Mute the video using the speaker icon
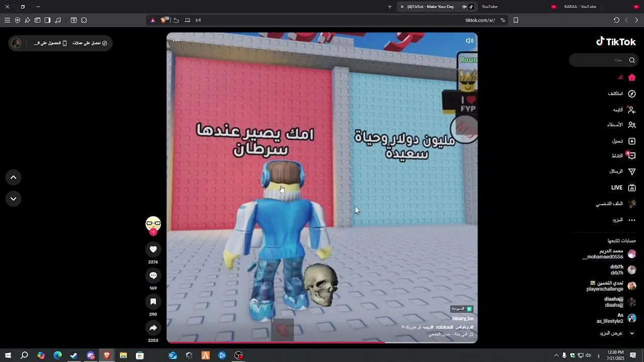This screenshot has width=644, height=362. (x=469, y=41)
